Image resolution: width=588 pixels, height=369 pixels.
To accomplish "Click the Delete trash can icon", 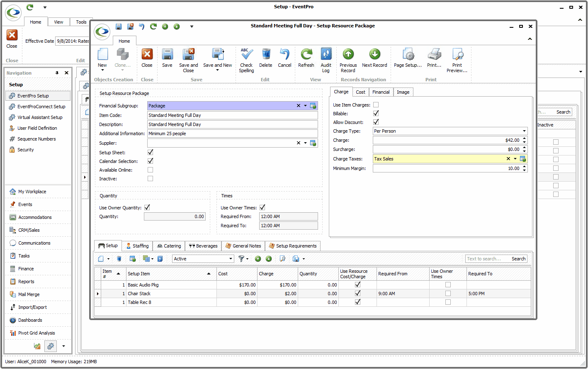I will point(266,54).
